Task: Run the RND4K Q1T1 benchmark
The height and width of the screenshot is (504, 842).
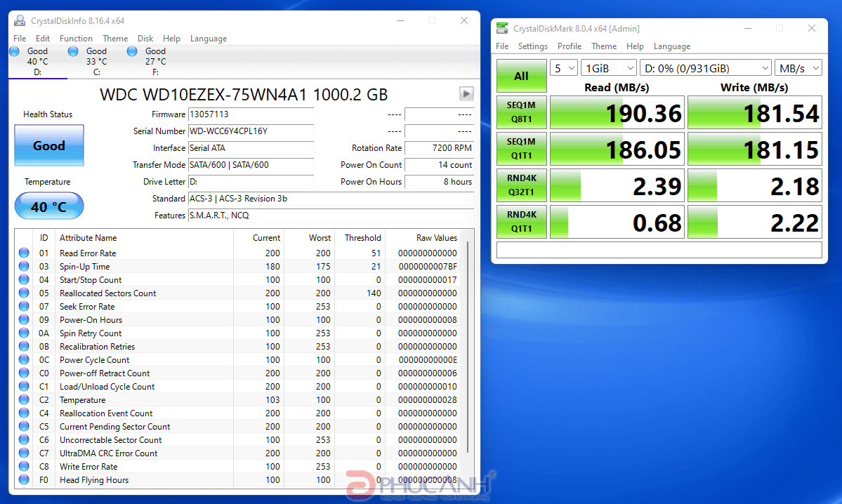Action: (x=521, y=222)
